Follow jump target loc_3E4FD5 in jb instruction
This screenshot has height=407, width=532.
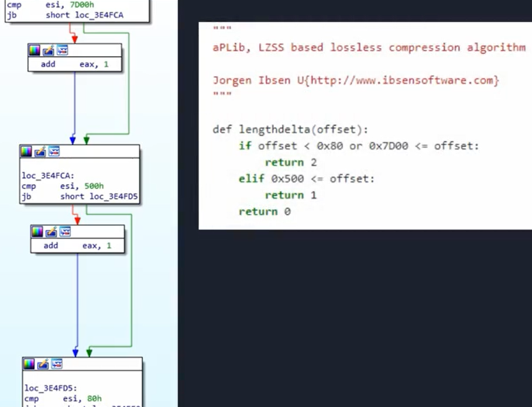coord(101,197)
